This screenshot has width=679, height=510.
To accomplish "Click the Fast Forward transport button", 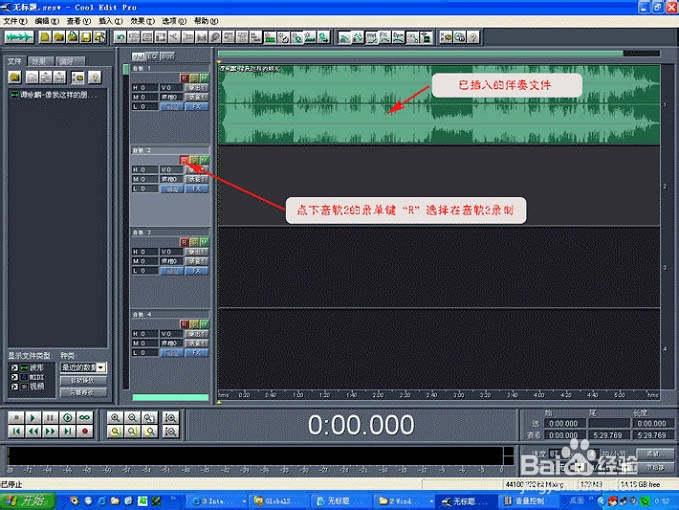I will pos(50,431).
